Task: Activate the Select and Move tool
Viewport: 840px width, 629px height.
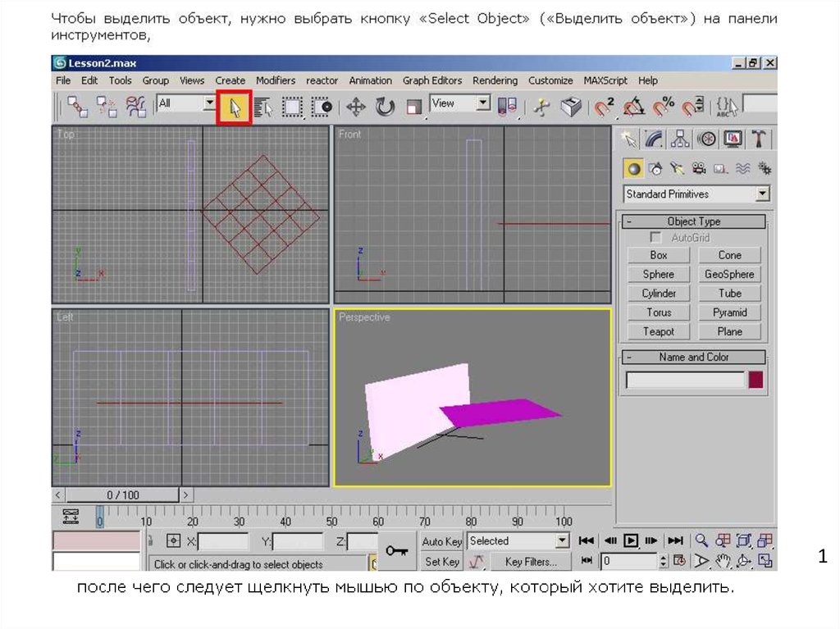Action: [355, 107]
